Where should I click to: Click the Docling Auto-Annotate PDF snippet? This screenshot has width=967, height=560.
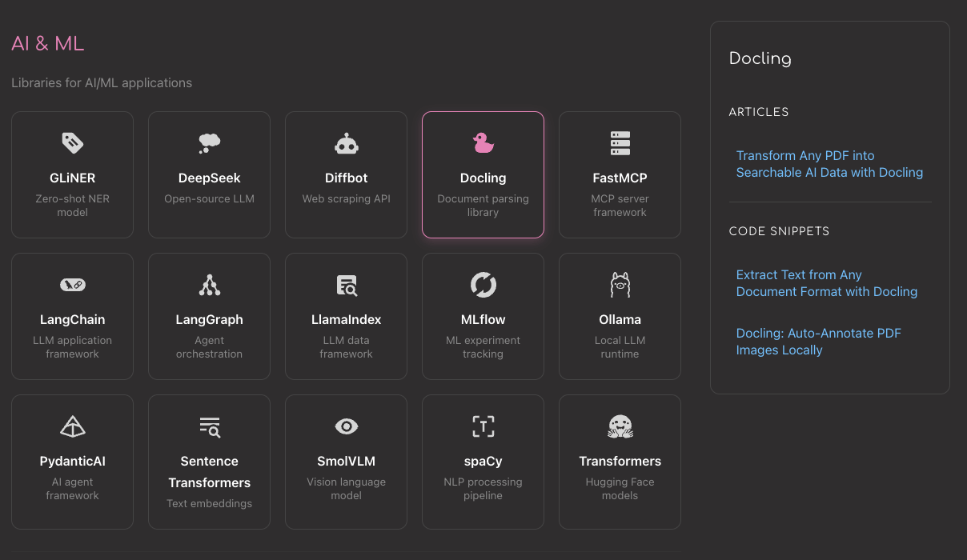pos(818,342)
